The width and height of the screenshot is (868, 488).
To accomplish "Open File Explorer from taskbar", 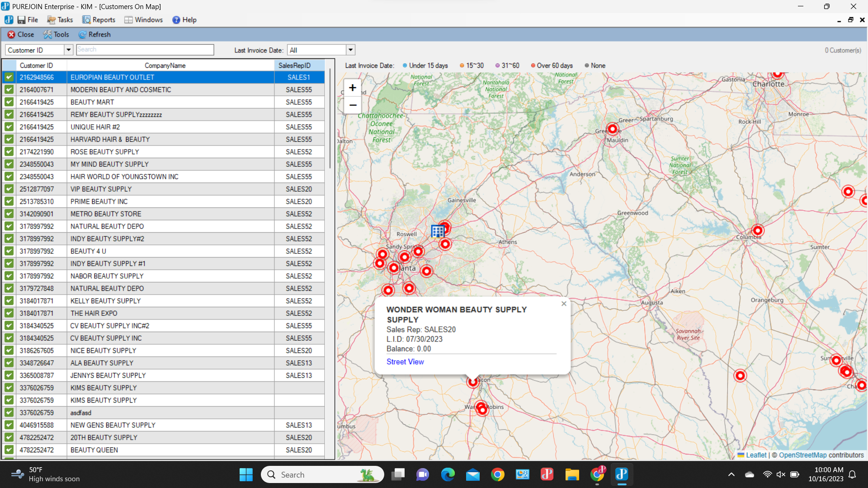I will [572, 474].
